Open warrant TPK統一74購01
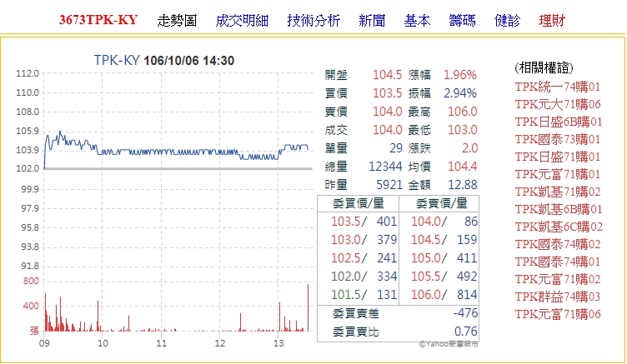Image resolution: width=627 pixels, height=364 pixels. click(x=558, y=87)
